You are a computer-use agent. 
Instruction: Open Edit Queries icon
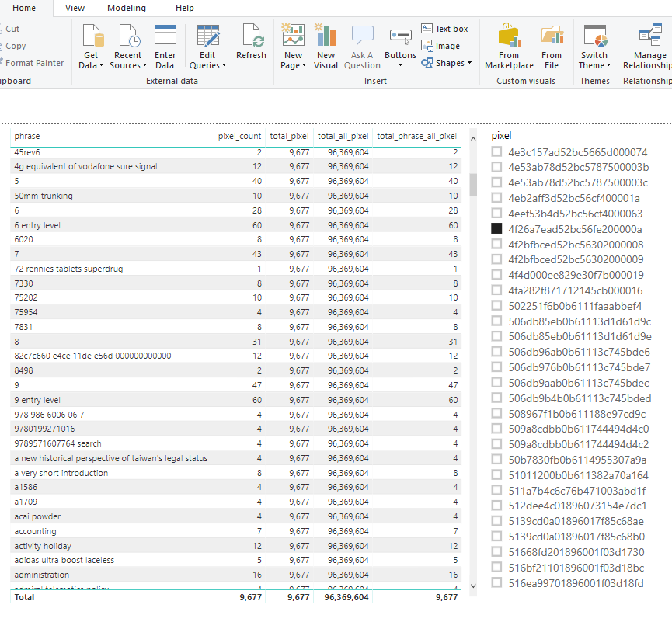pos(208,35)
